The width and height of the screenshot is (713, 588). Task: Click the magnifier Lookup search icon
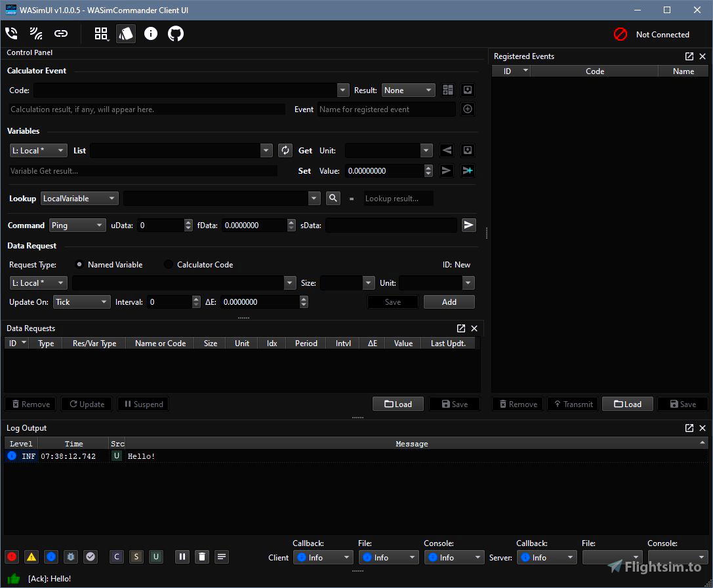[x=333, y=198]
